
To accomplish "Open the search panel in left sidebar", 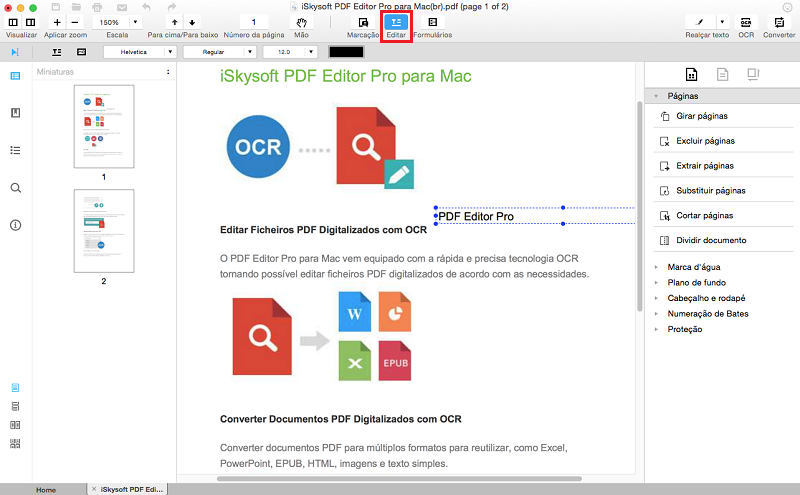I will (x=15, y=188).
